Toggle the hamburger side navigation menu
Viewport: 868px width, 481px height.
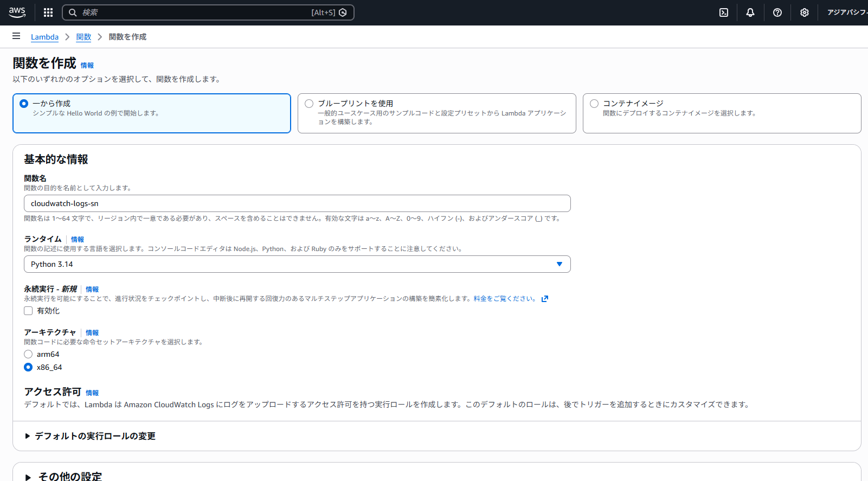click(16, 36)
